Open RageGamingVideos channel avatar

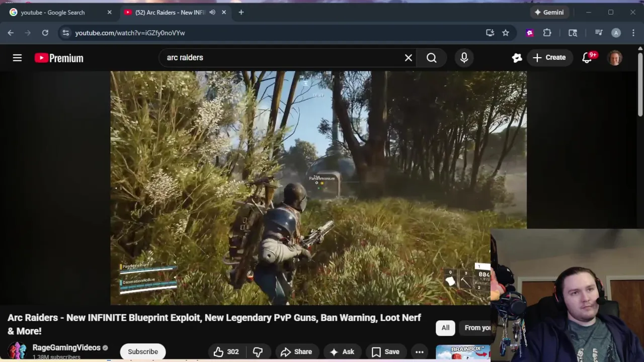pyautogui.click(x=17, y=351)
